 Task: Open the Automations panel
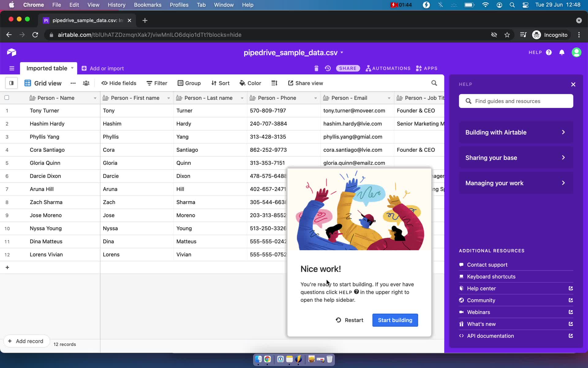pyautogui.click(x=387, y=68)
